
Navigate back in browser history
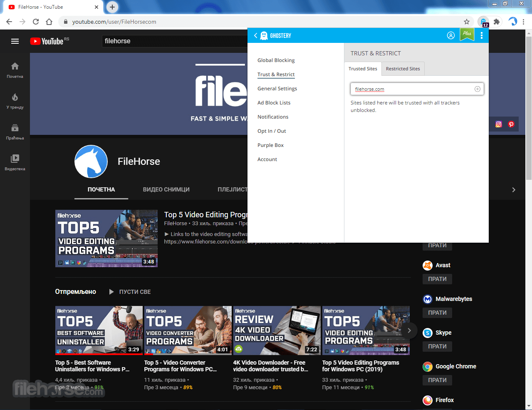point(9,22)
